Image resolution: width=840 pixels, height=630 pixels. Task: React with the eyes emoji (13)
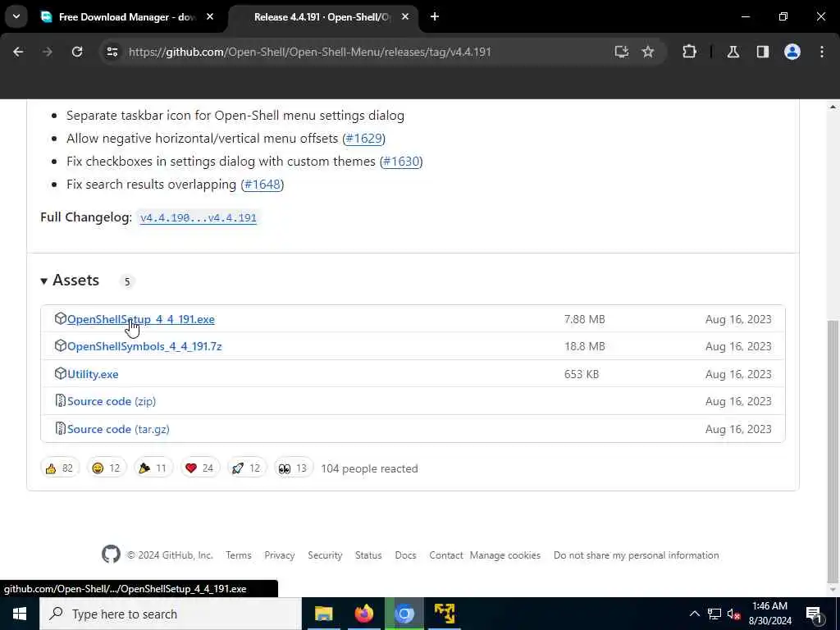pyautogui.click(x=293, y=468)
